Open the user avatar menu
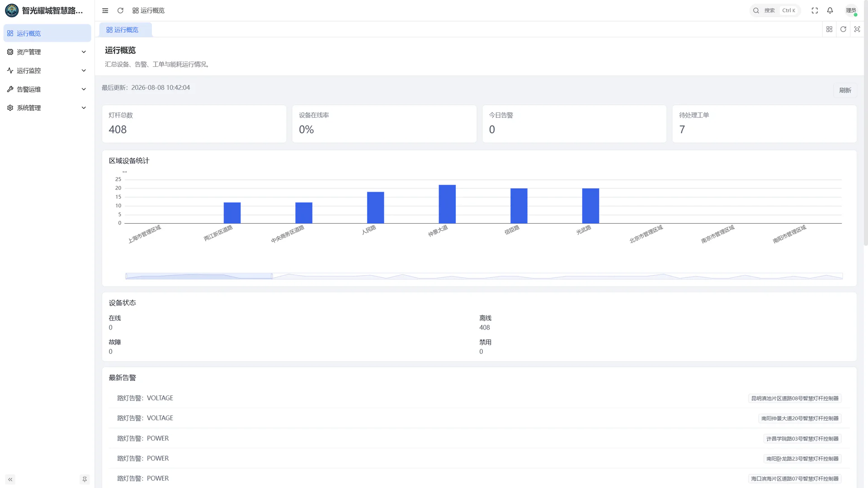 [851, 10]
